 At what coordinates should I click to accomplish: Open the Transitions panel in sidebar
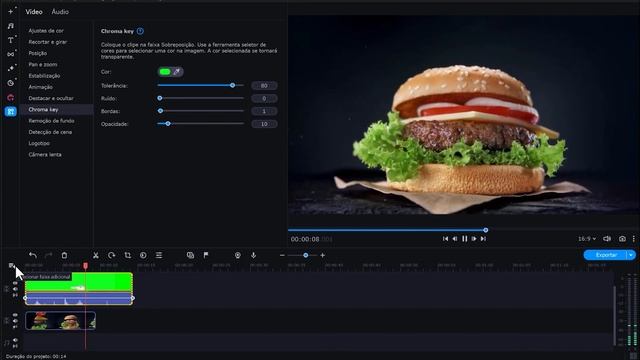coord(11,54)
